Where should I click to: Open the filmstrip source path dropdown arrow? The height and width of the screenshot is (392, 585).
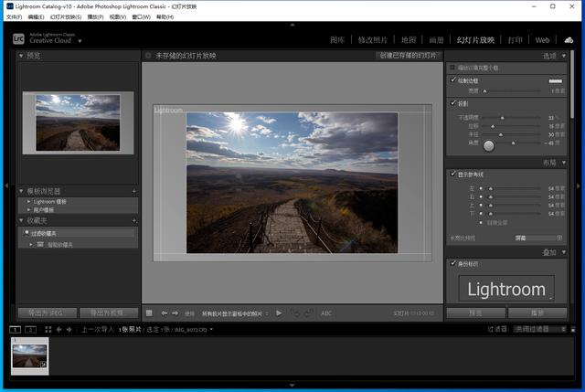pyautogui.click(x=211, y=329)
